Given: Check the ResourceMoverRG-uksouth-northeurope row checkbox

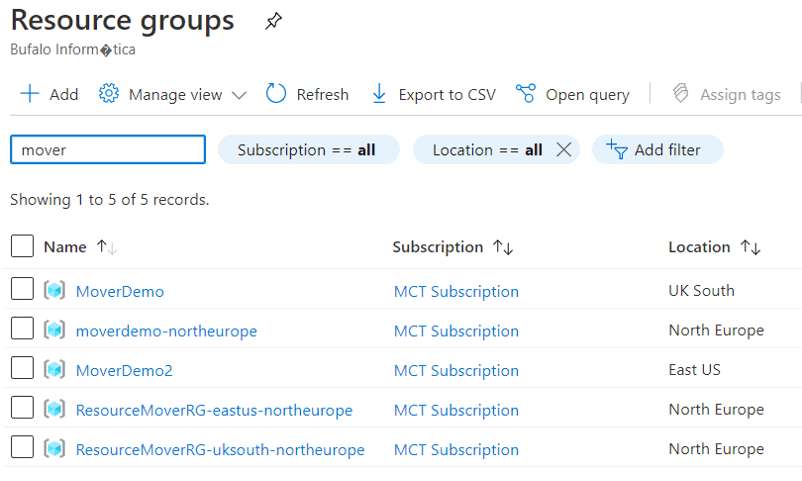Looking at the screenshot, I should [23, 447].
